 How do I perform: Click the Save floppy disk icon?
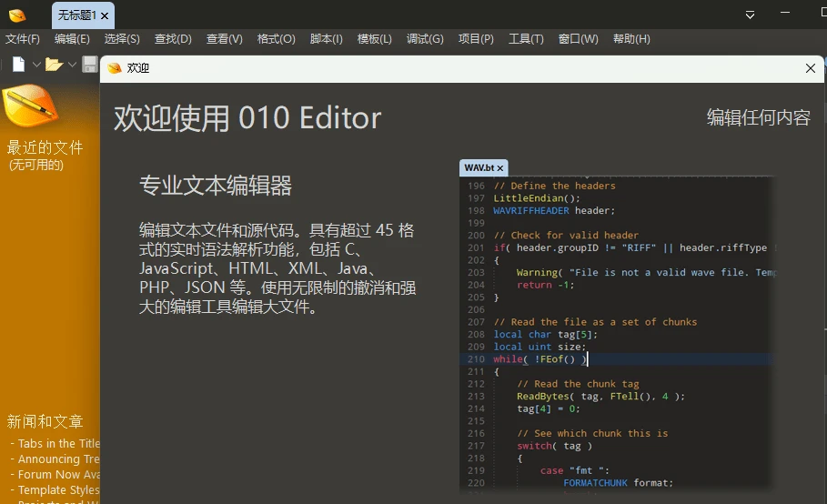[x=89, y=65]
